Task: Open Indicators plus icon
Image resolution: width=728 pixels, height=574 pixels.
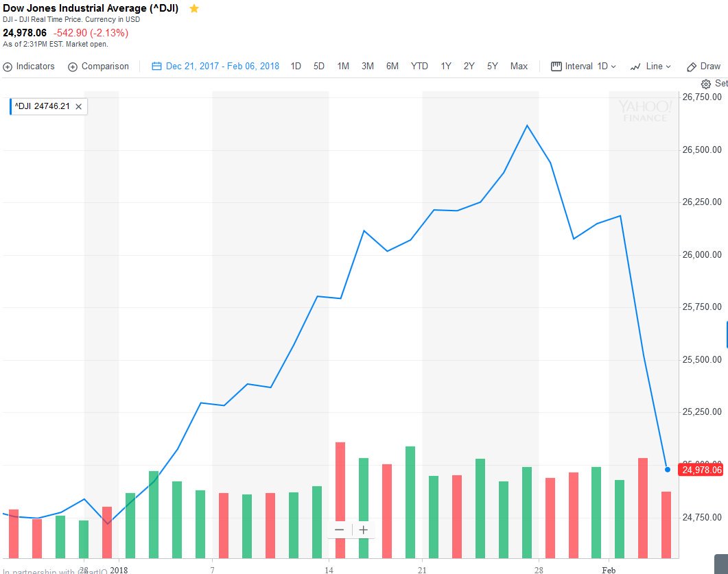Action: 8,67
